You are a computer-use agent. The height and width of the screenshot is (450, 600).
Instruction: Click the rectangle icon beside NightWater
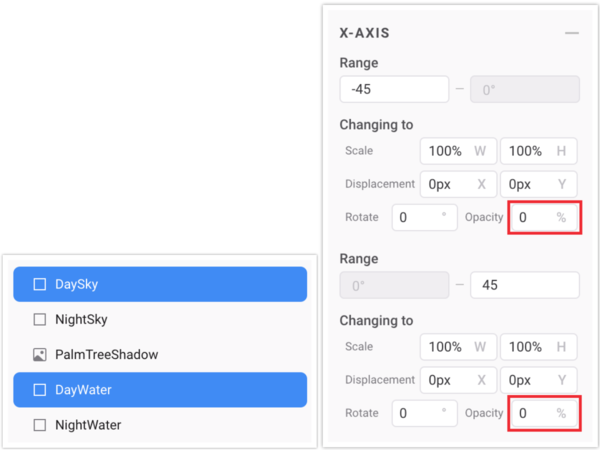click(40, 425)
